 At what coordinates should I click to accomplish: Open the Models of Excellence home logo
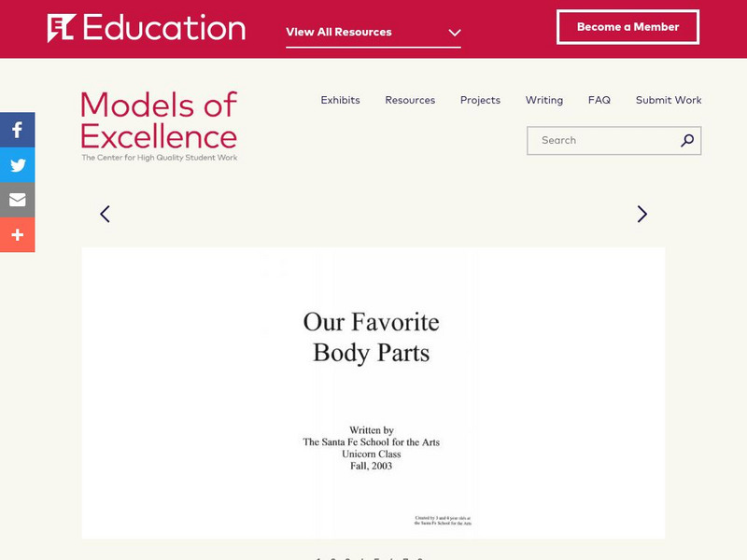coord(159,126)
